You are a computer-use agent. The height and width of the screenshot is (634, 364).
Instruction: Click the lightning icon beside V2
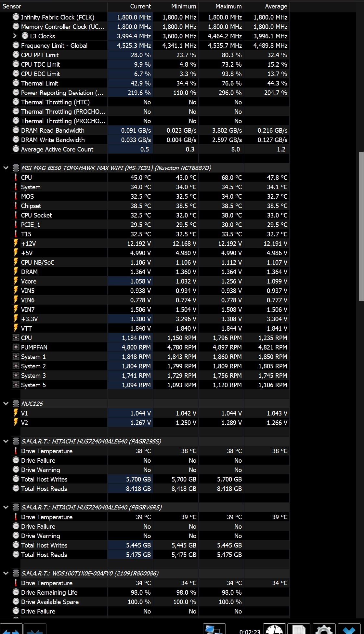pos(16,422)
